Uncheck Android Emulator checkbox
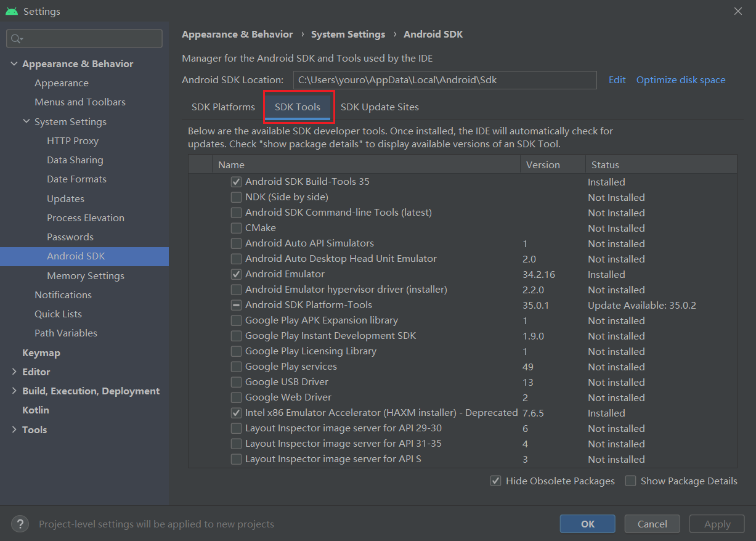The width and height of the screenshot is (756, 541). coord(236,274)
